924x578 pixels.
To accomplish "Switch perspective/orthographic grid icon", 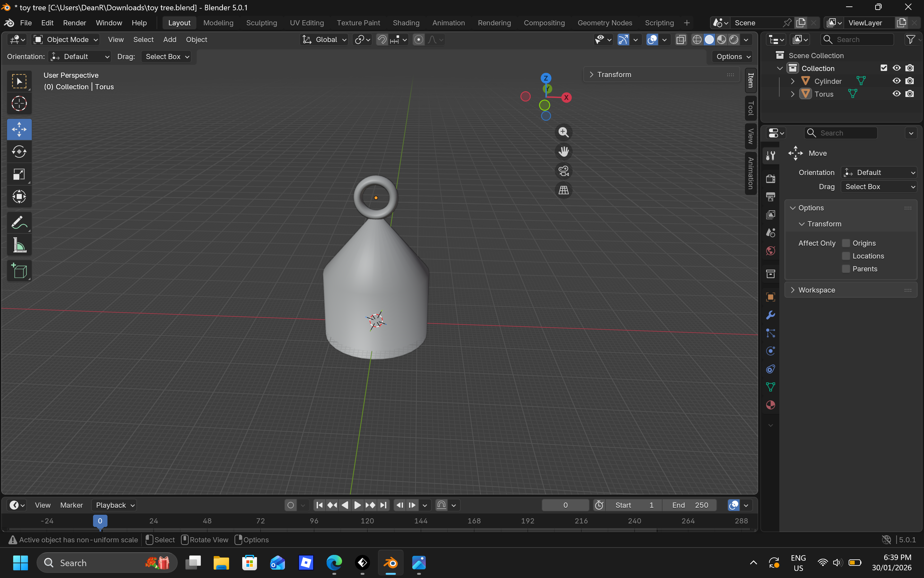I will point(564,190).
